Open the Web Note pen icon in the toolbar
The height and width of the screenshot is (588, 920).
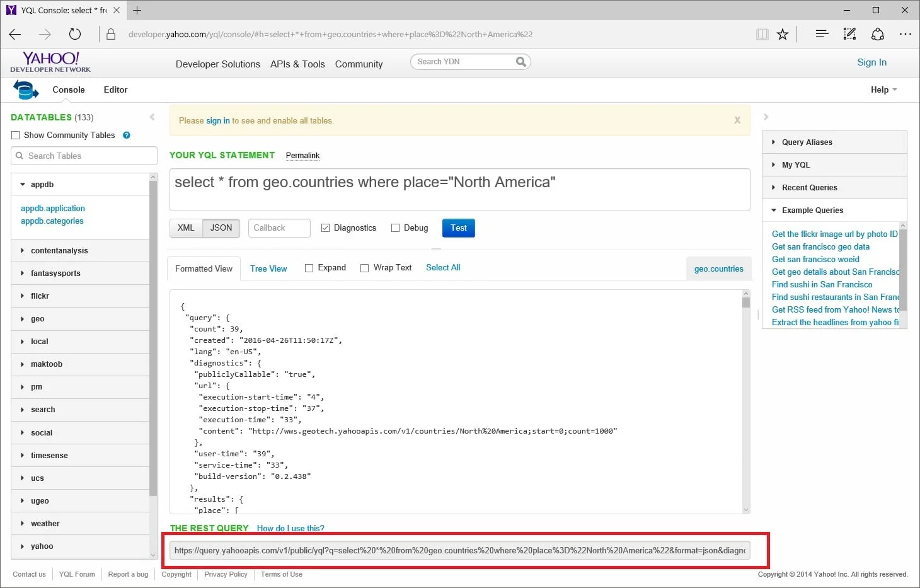849,34
